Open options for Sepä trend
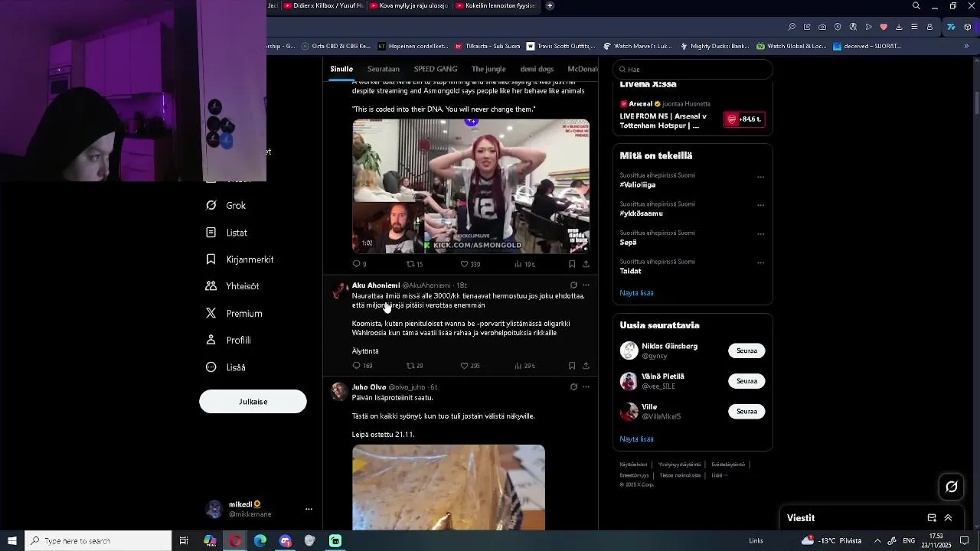The width and height of the screenshot is (980, 551). coord(760,234)
